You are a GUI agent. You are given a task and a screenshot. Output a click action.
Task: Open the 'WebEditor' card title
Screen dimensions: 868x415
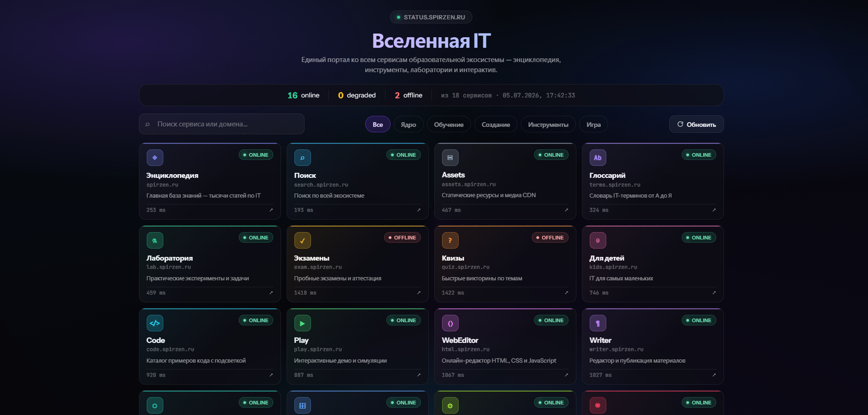click(460, 341)
